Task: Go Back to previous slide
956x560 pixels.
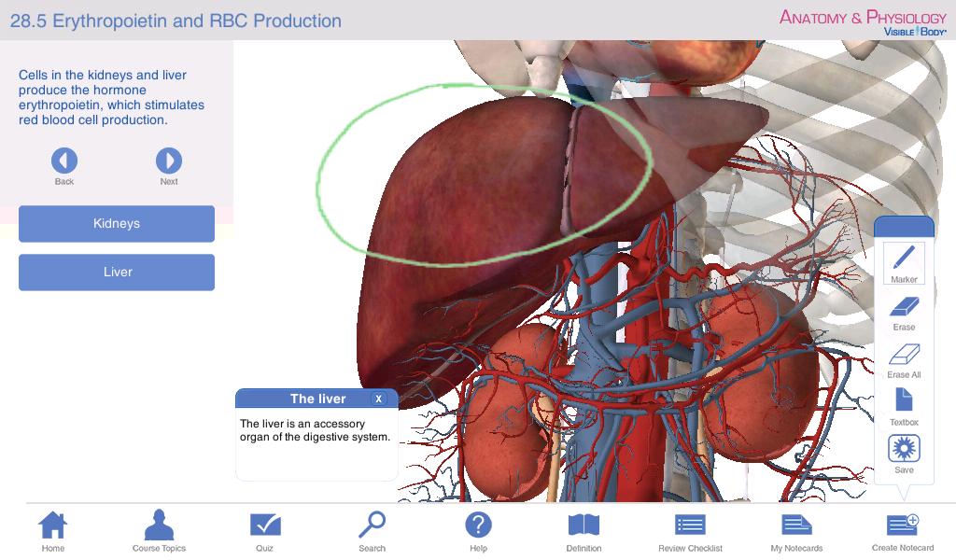Action: pos(64,166)
